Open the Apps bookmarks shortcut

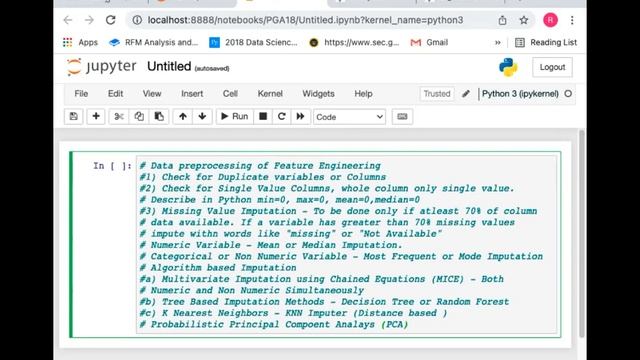[80, 42]
